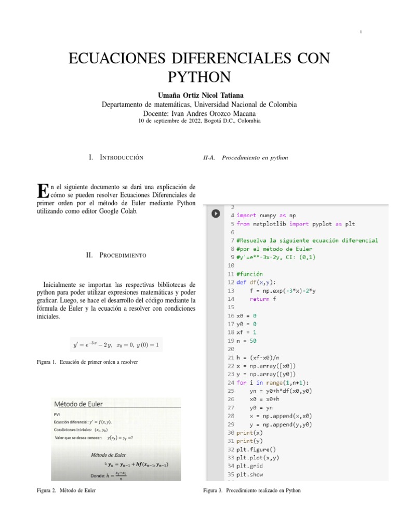
Task: Click code line 'x0 = 0'
Action: 246,316
